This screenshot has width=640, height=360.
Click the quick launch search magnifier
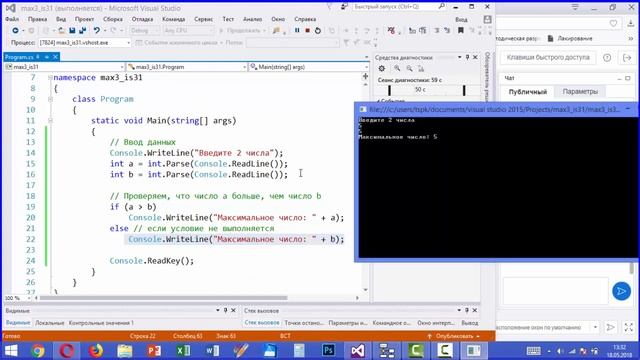tap(441, 7)
